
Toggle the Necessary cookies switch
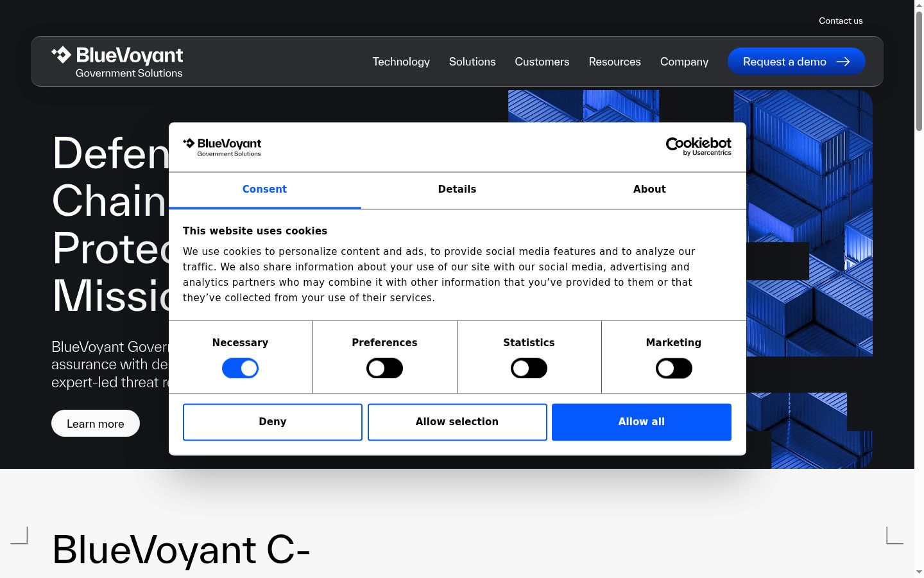(x=240, y=368)
